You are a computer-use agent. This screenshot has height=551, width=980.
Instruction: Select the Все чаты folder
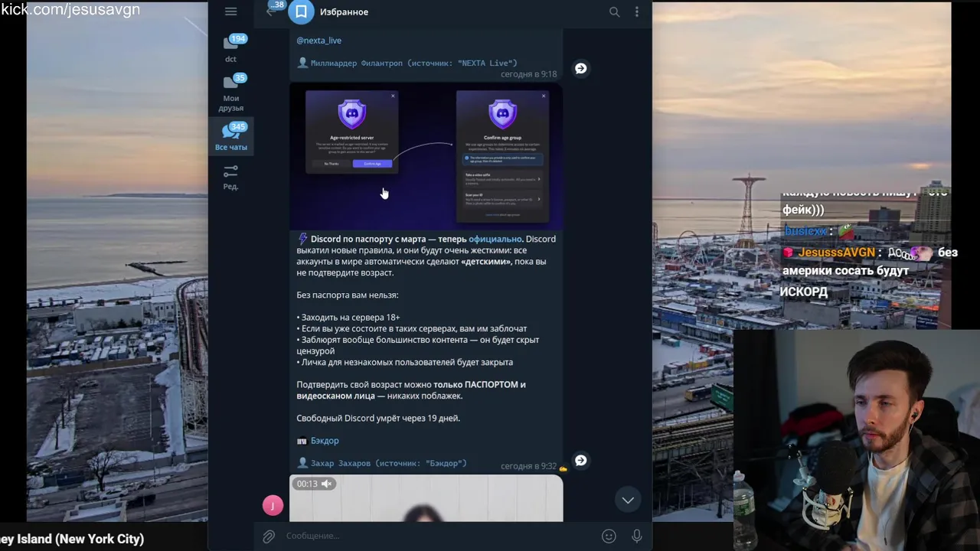coord(230,136)
